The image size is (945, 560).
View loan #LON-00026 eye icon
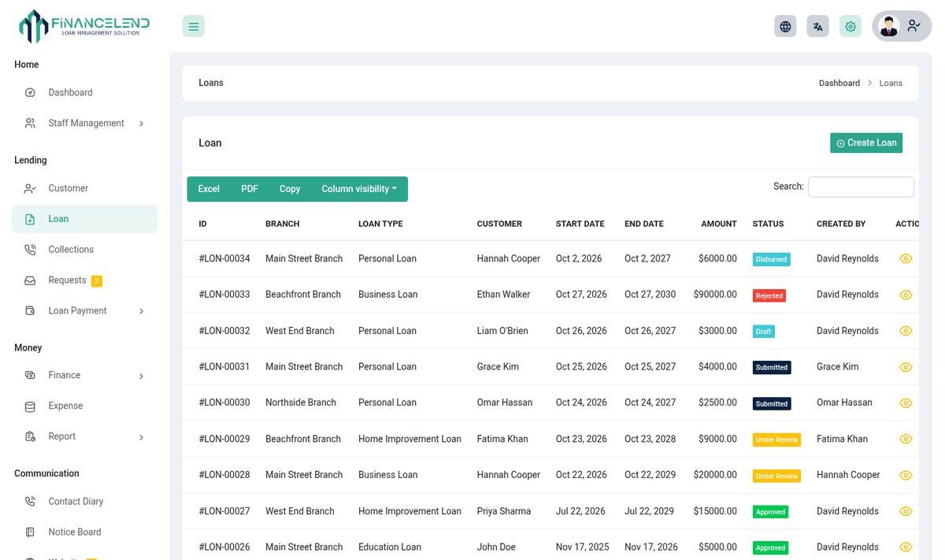tap(906, 547)
